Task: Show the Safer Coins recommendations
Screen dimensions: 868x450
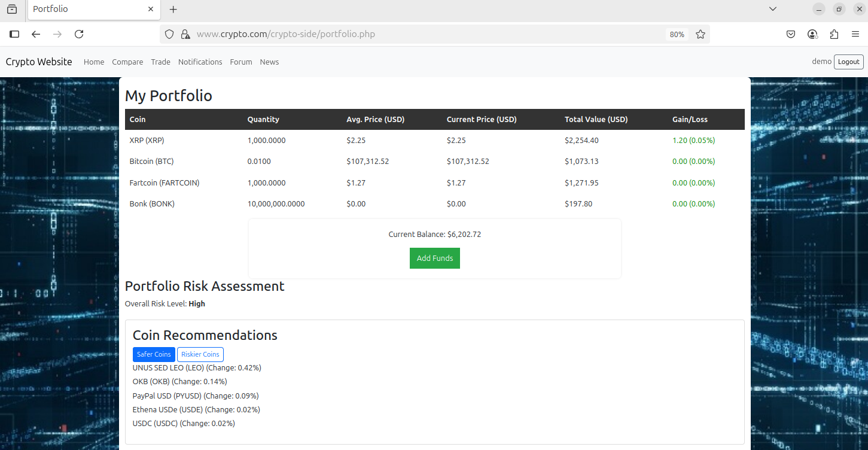Action: coord(154,354)
